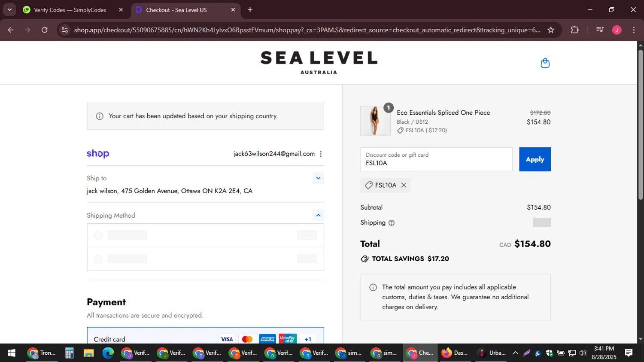Open the Urba... taskbar application
The height and width of the screenshot is (362, 644).
pos(492,353)
